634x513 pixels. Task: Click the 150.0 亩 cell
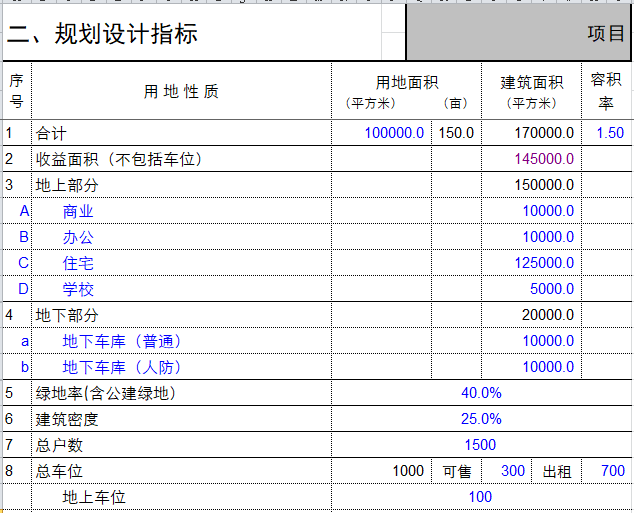click(x=456, y=133)
